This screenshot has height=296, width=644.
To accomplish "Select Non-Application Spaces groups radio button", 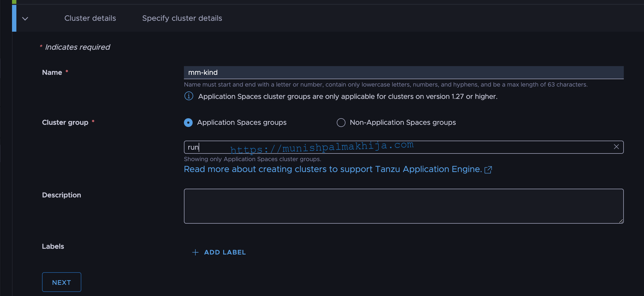I will pos(341,123).
